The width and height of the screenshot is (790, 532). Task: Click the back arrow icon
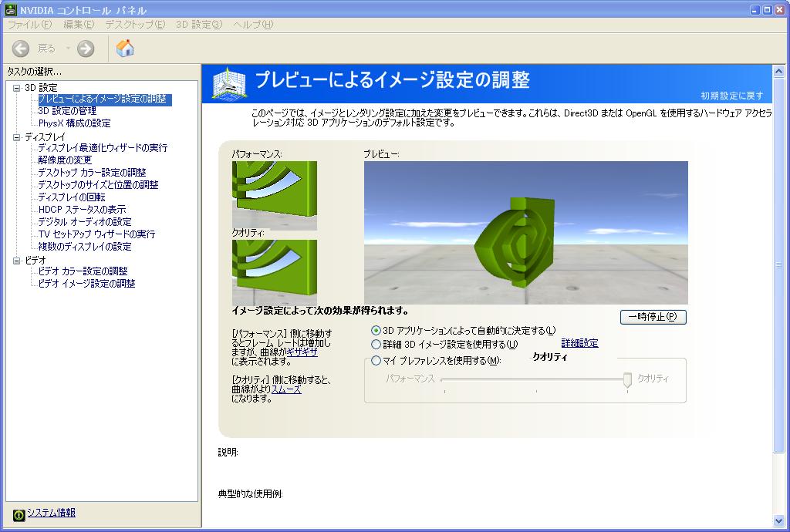(x=21, y=49)
